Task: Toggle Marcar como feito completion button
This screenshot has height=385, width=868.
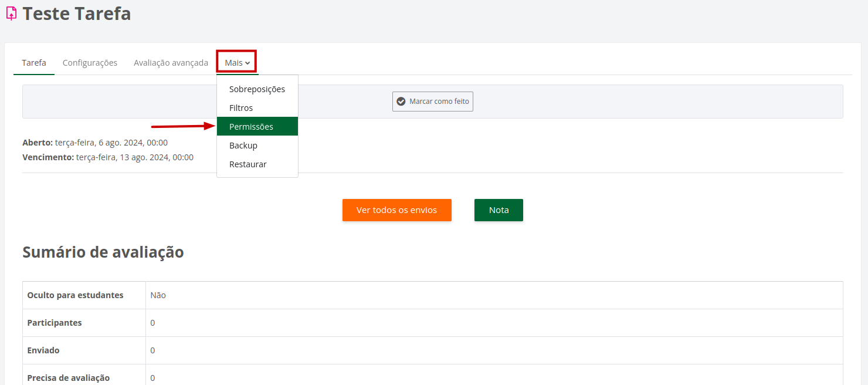Action: [433, 102]
